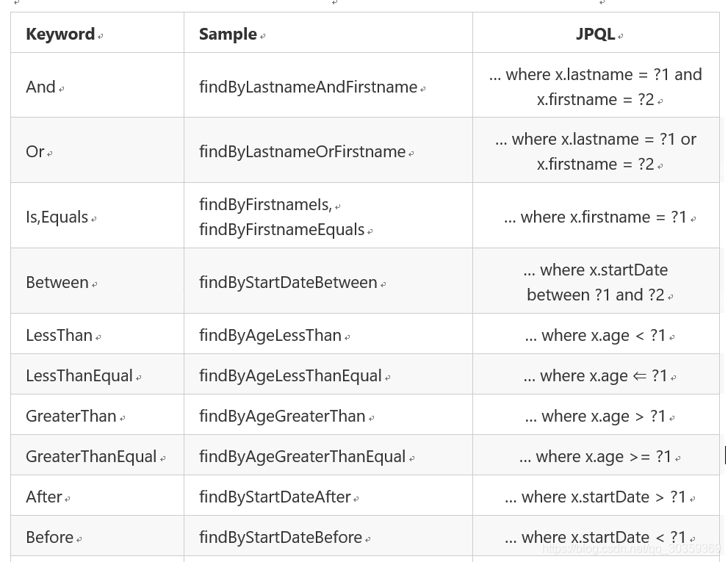Click findByStartDateBetween sample text
728x562 pixels.
[x=288, y=282]
